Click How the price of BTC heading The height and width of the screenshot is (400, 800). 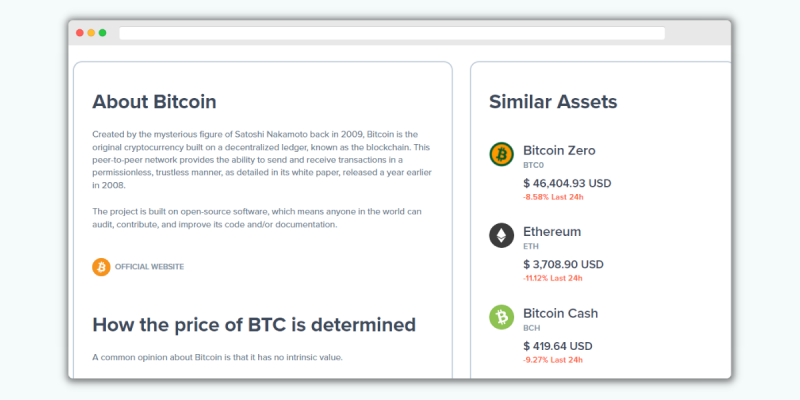click(x=254, y=324)
